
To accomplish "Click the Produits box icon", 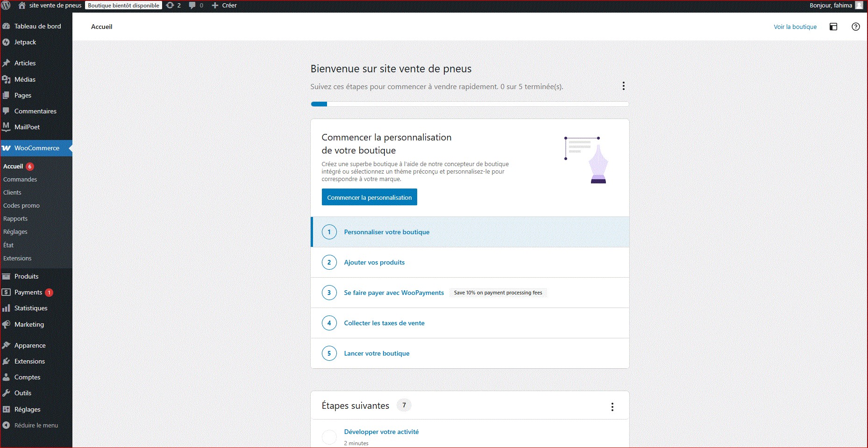I will [x=6, y=276].
